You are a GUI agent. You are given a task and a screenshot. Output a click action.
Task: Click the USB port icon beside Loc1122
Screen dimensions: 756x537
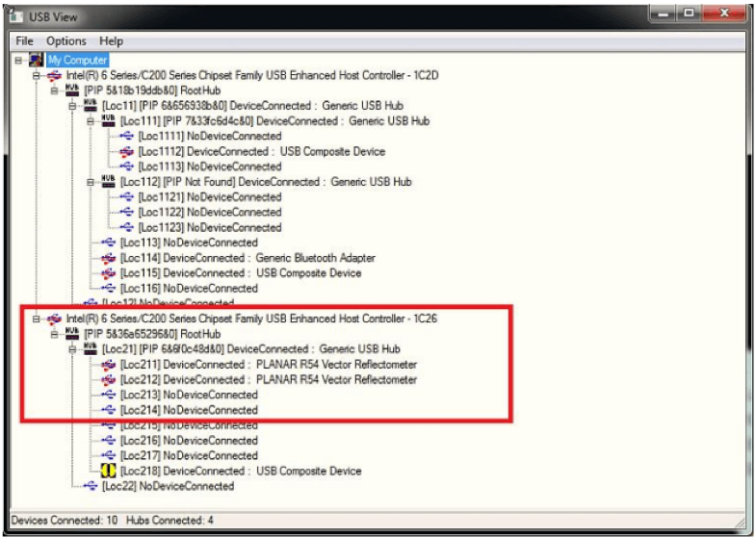point(126,213)
